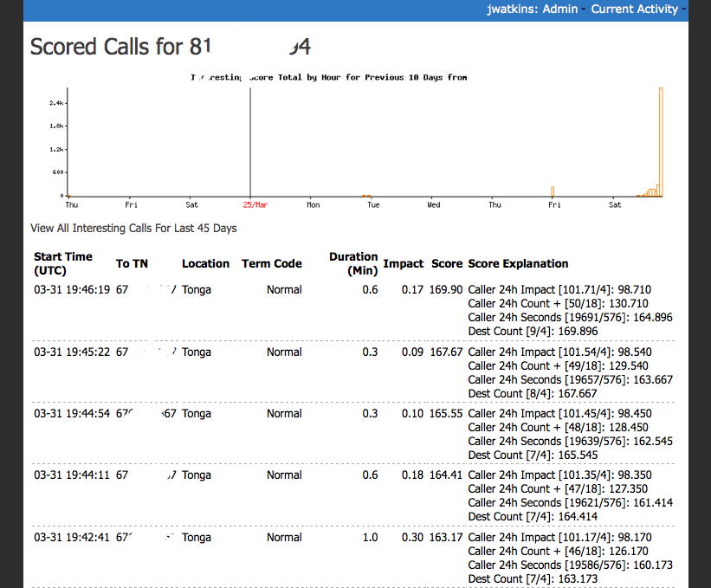Click the Score column header
This screenshot has width=711, height=588.
pyautogui.click(x=447, y=263)
